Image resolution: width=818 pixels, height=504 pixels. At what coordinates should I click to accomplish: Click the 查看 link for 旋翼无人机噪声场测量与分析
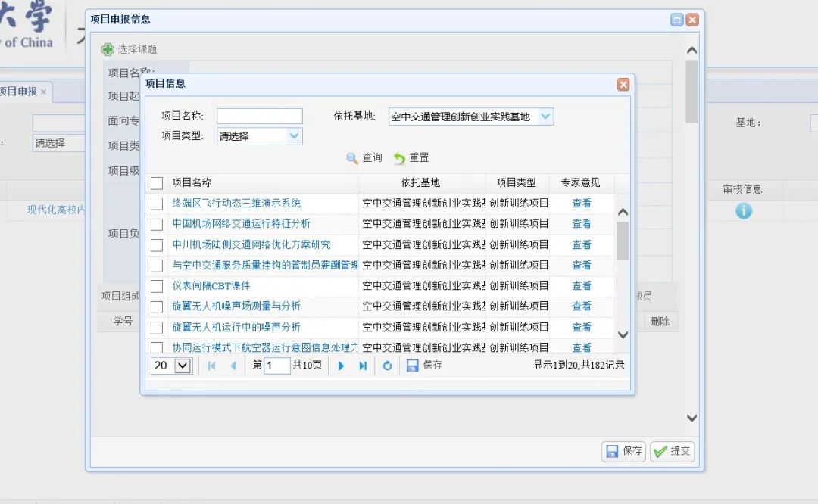pos(580,306)
